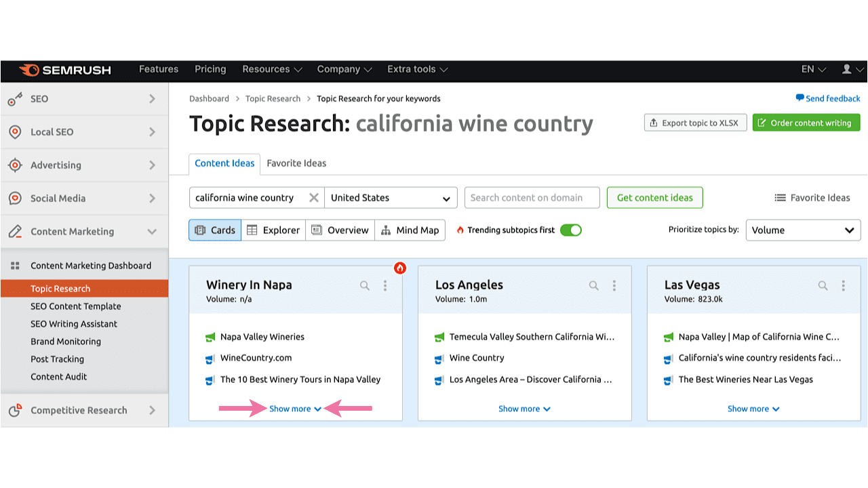The image size is (868, 488).
Task: Clear the california wine country keyword with the X
Action: coord(313,197)
